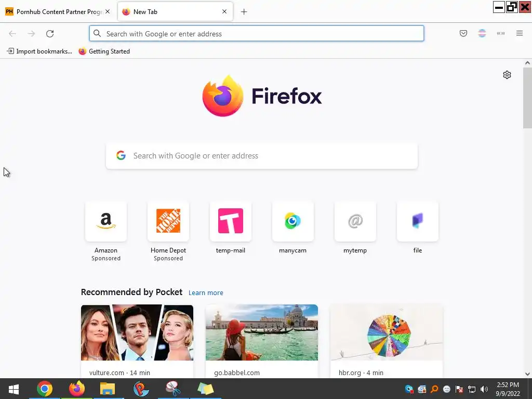Open the network tray icon
532x399 pixels.
(472, 389)
